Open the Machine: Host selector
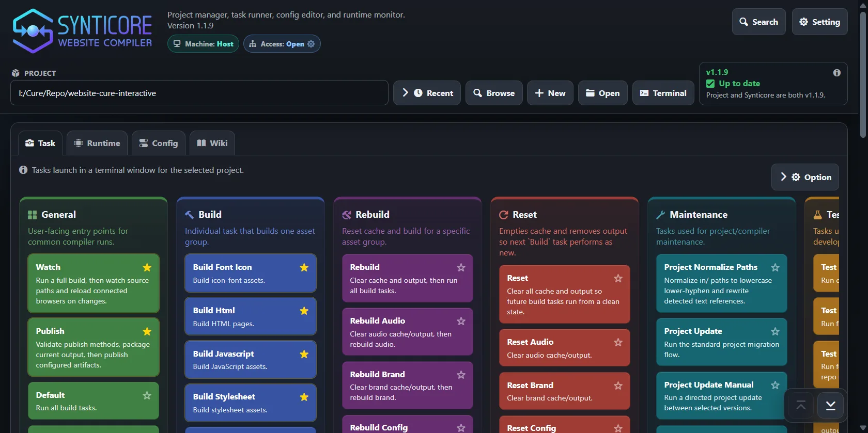 tap(203, 44)
